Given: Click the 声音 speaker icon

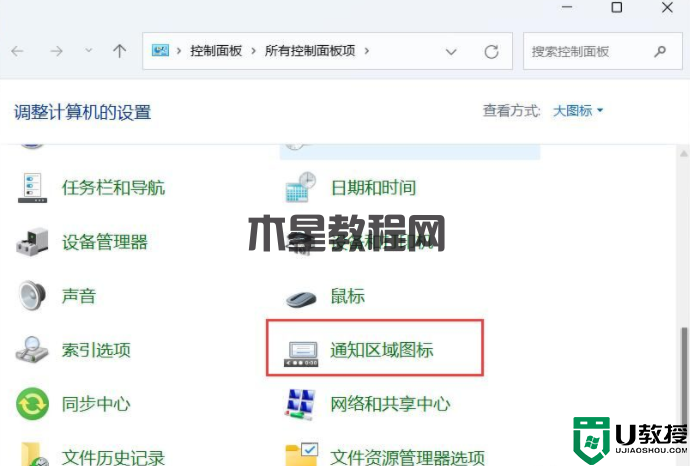Looking at the screenshot, I should (32, 296).
